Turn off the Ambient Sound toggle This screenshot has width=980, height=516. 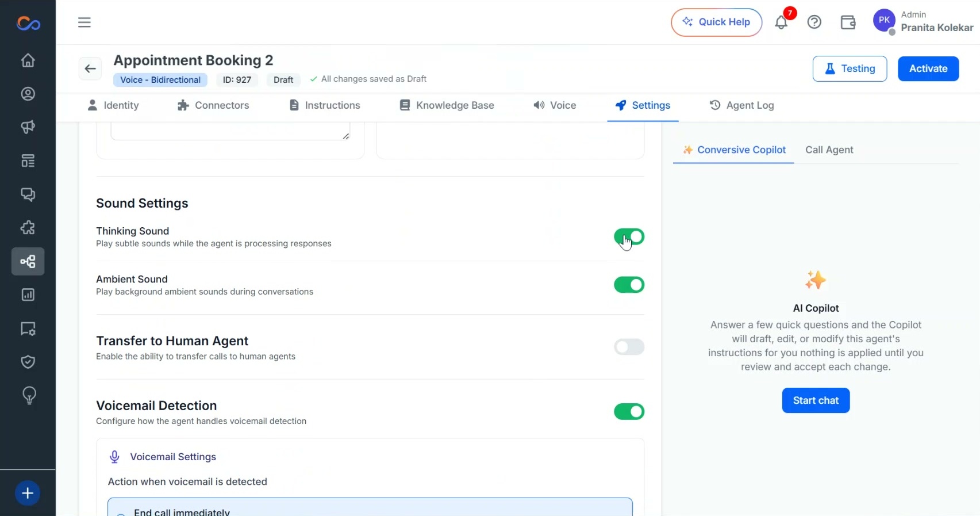tap(629, 285)
